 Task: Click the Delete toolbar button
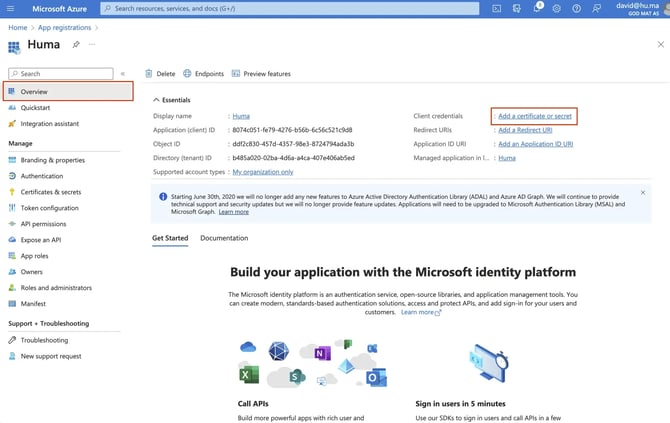click(160, 73)
